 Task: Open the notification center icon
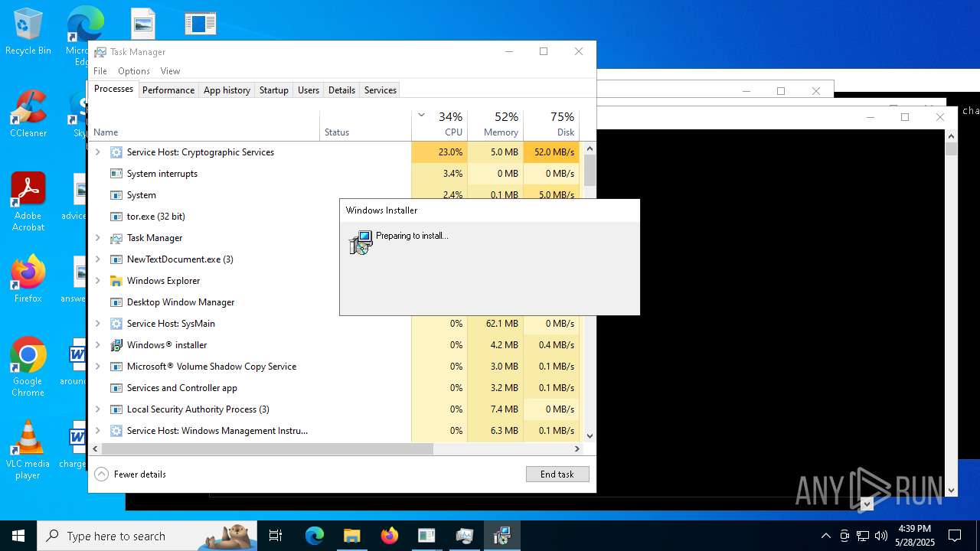pyautogui.click(x=955, y=536)
